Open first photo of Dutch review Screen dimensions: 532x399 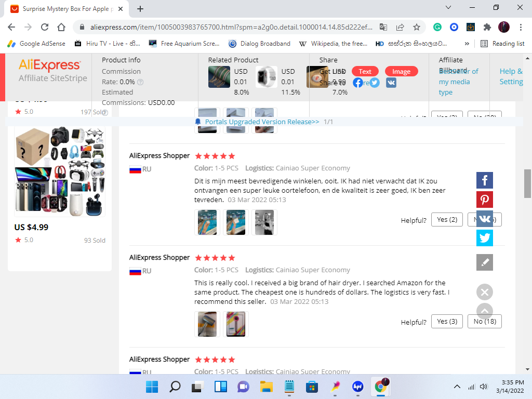click(207, 222)
